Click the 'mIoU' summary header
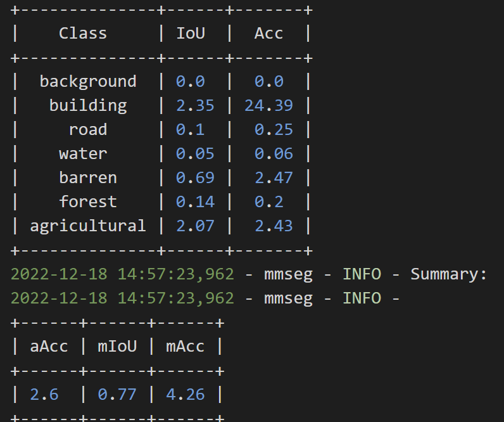504x422 pixels. [x=117, y=347]
